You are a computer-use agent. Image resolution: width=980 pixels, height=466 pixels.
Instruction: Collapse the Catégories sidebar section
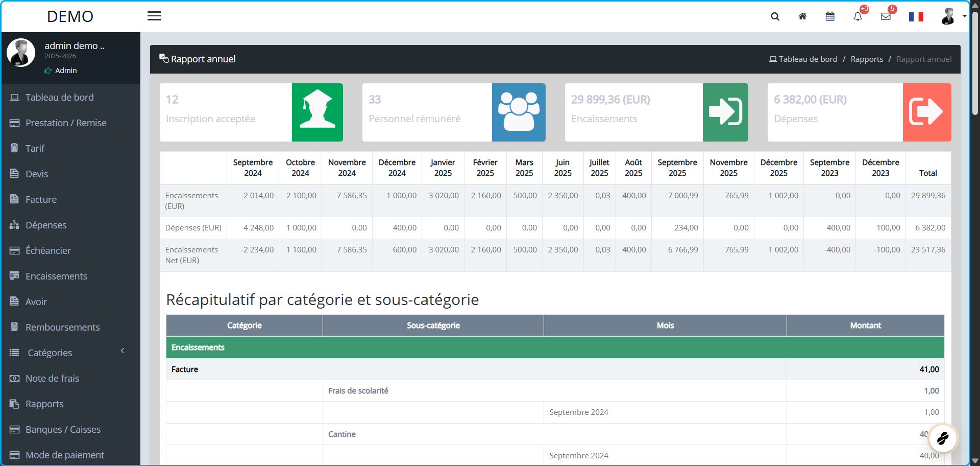click(x=122, y=351)
